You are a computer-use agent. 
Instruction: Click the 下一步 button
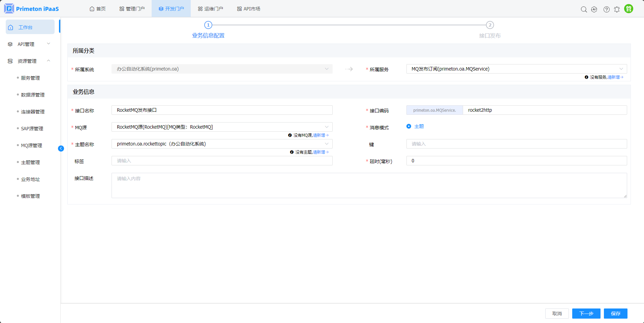pos(586,314)
